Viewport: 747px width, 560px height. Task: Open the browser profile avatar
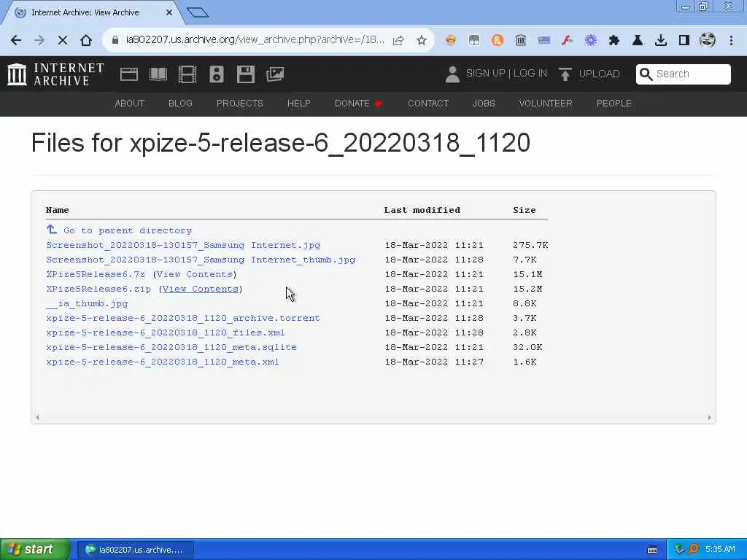click(708, 40)
